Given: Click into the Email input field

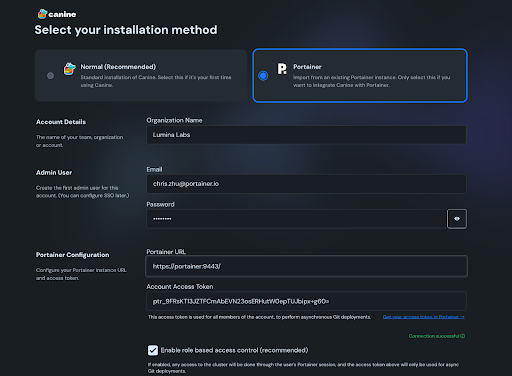Looking at the screenshot, I should tap(306, 184).
